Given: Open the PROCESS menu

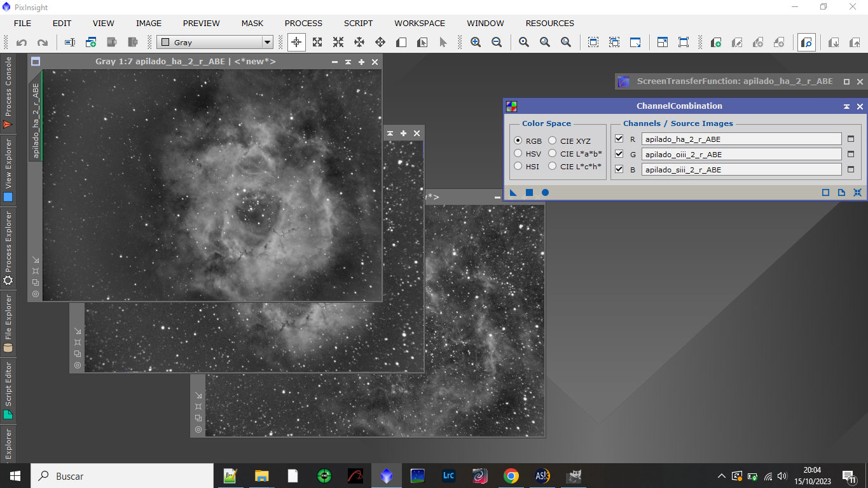Looking at the screenshot, I should click(x=303, y=23).
